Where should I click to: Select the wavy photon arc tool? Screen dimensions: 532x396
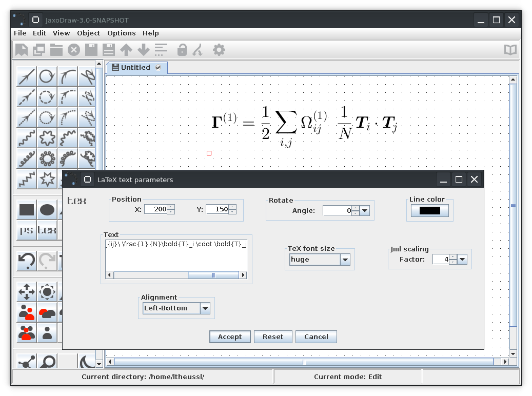[x=68, y=138]
